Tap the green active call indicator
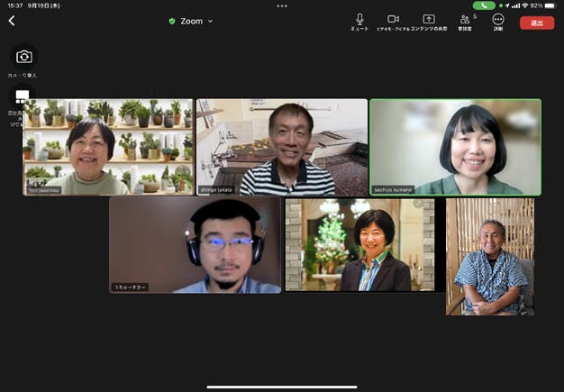The image size is (564, 392). click(484, 5)
